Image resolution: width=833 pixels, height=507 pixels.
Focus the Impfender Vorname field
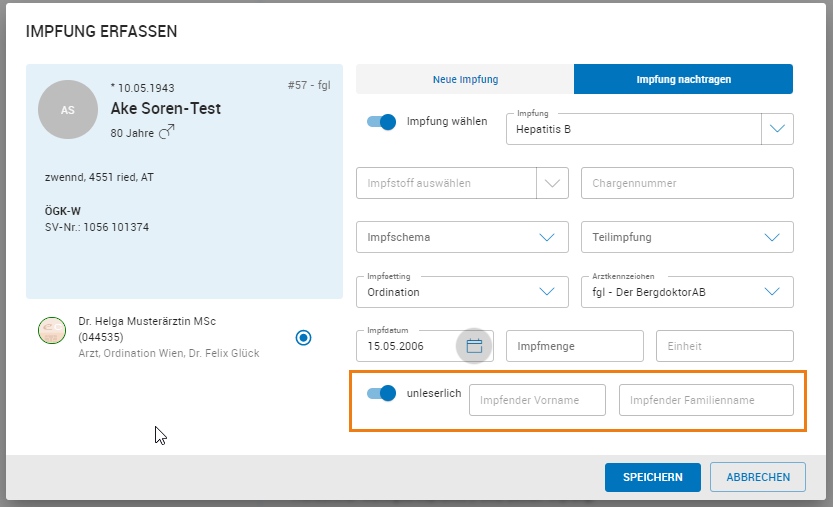pos(537,400)
